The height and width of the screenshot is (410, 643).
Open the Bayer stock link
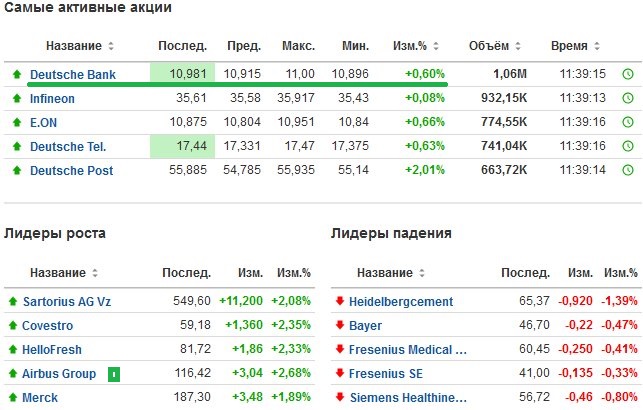pos(365,326)
